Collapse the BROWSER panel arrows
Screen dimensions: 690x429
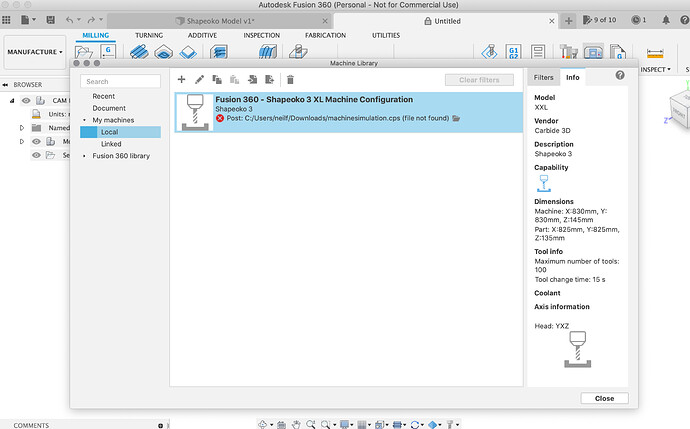(x=5, y=84)
